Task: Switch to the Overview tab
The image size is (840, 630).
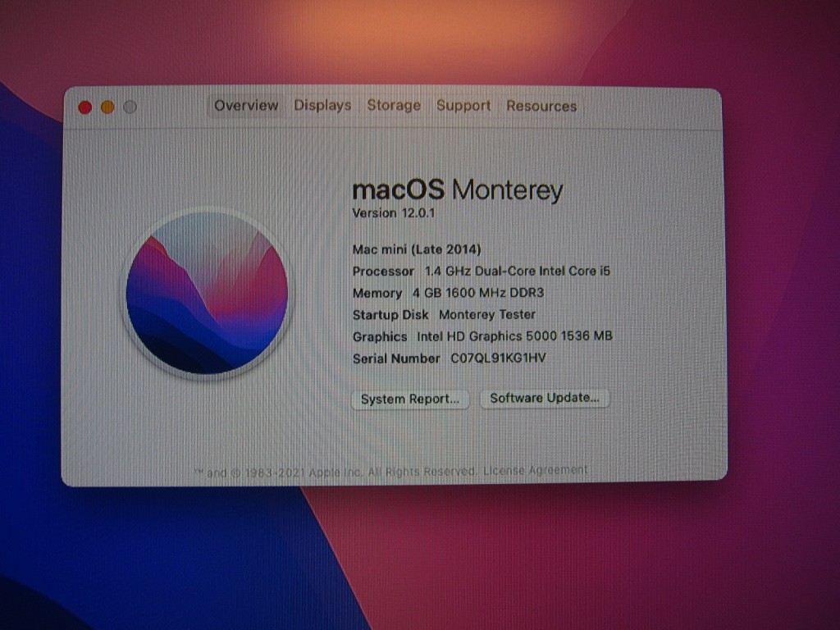Action: (x=246, y=106)
